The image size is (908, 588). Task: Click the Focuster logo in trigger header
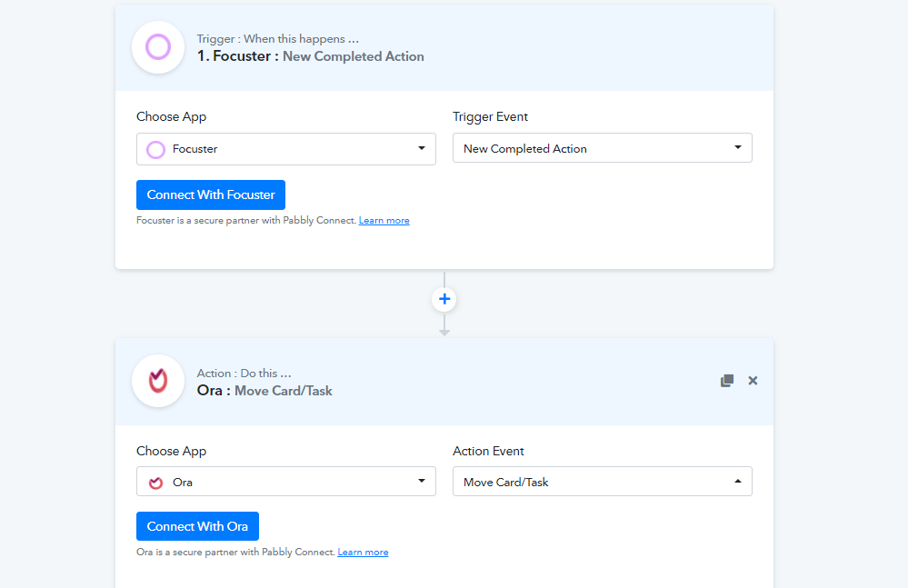(x=158, y=47)
